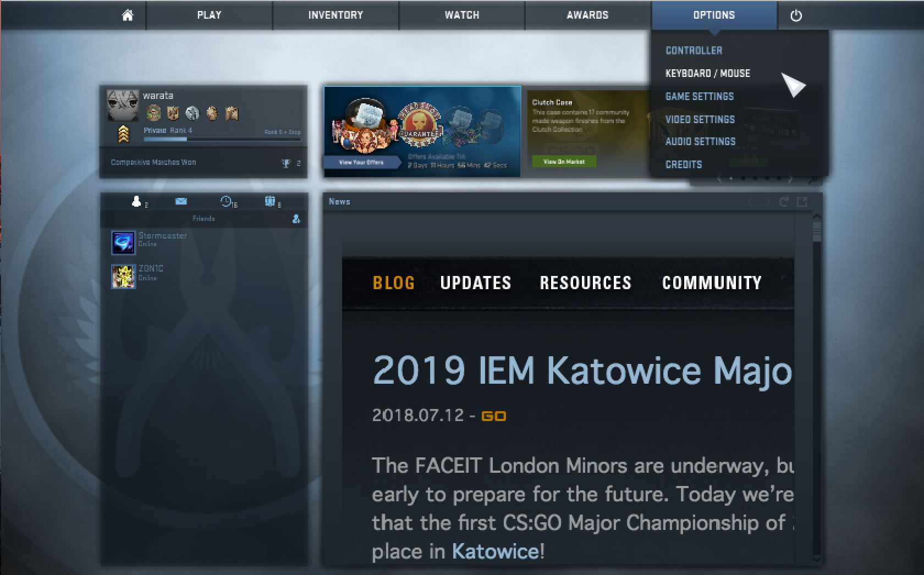Select Video Settings in Options menu
The width and height of the screenshot is (924, 575).
[x=700, y=119]
